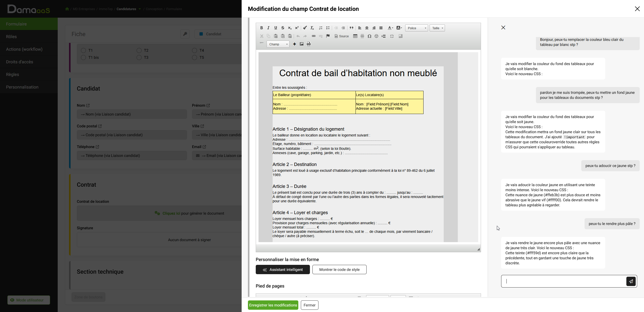Click Montrer le code de style
The height and width of the screenshot is (312, 644).
pos(339,270)
